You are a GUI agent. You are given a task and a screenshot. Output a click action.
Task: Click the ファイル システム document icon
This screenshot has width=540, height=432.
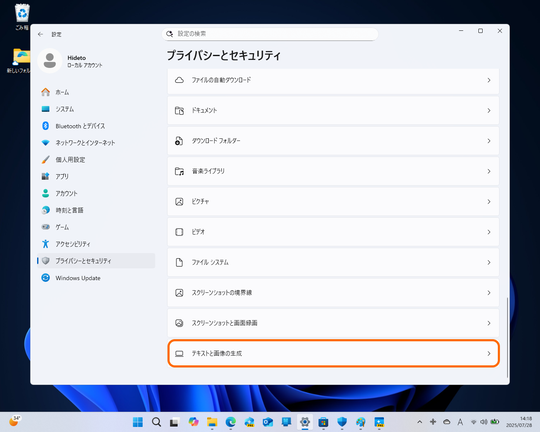pos(179,262)
